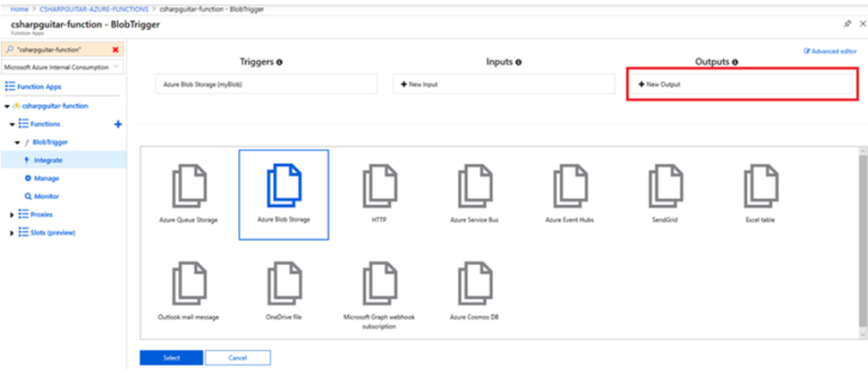Collapse the csharpguitar-function tree node
The width and height of the screenshot is (868, 373).
pos(7,106)
